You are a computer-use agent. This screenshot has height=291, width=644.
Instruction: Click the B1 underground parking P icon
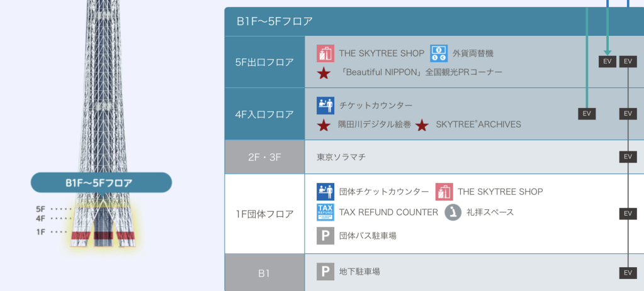point(325,272)
